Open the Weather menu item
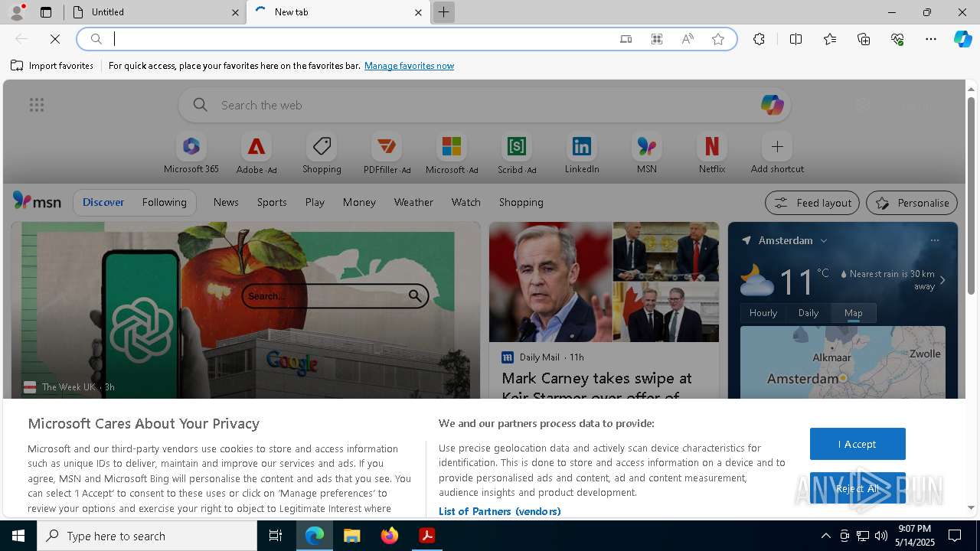 click(x=413, y=202)
